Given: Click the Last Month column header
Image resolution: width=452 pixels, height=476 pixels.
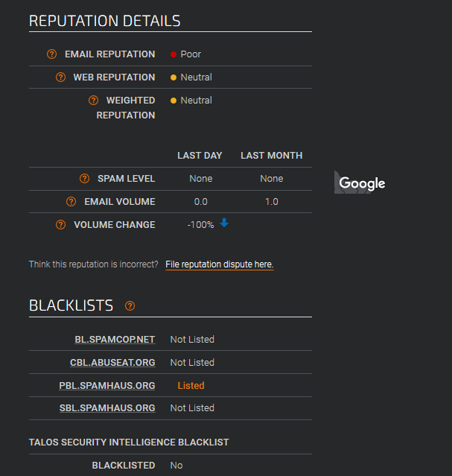Looking at the screenshot, I should 271,156.
